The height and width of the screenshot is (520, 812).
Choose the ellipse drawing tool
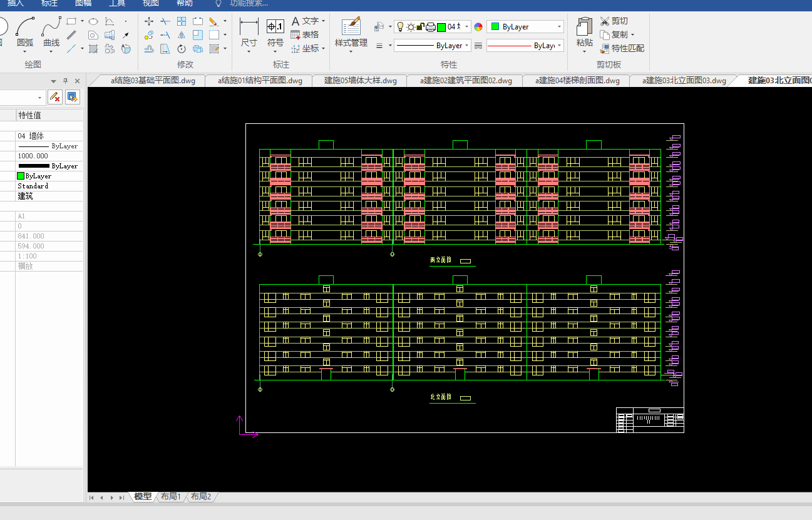pyautogui.click(x=93, y=21)
